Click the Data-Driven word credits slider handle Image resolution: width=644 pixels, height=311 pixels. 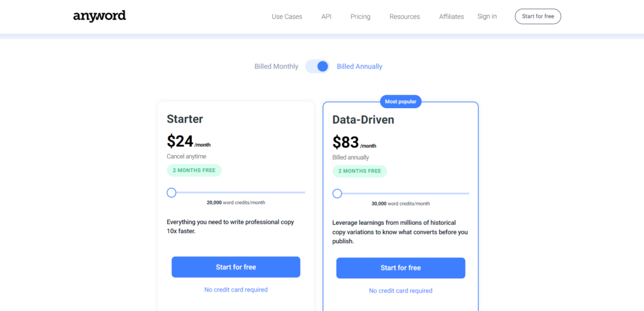(x=337, y=194)
